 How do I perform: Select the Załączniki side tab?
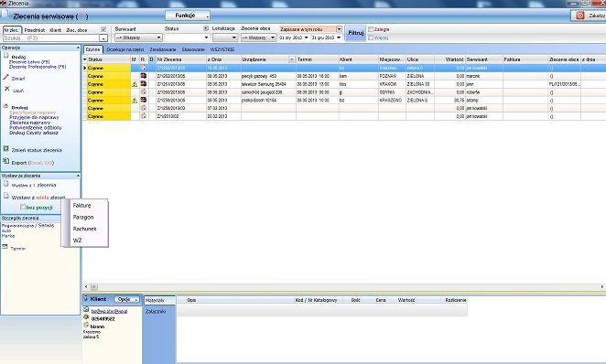click(156, 311)
